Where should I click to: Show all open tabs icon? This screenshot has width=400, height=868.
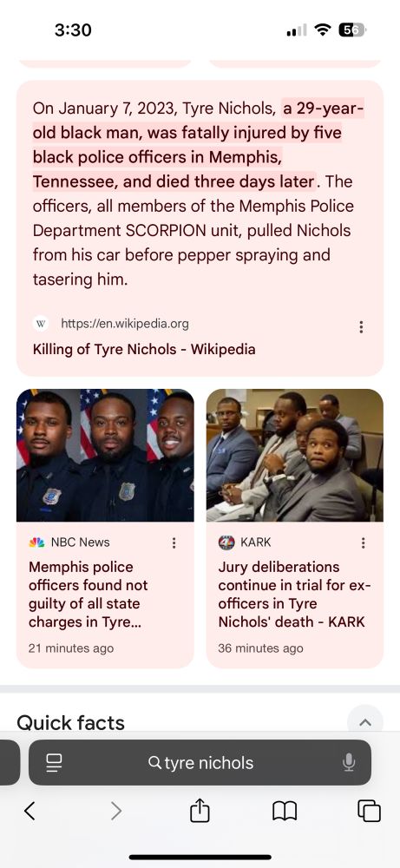coord(369,811)
